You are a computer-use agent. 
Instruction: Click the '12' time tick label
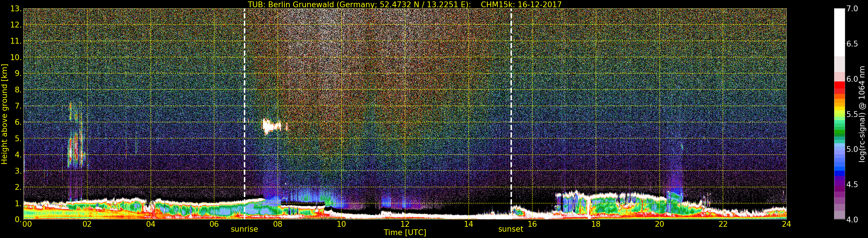click(405, 224)
